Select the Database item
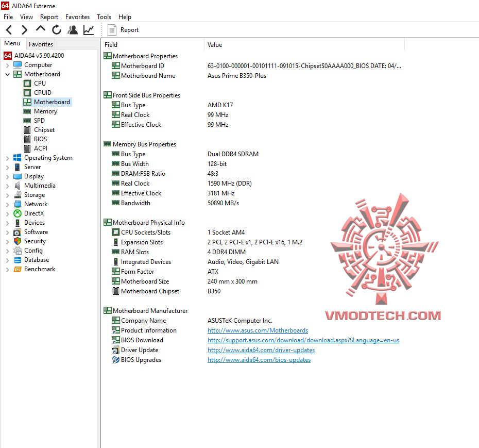The height and width of the screenshot is (448, 479). click(x=31, y=260)
